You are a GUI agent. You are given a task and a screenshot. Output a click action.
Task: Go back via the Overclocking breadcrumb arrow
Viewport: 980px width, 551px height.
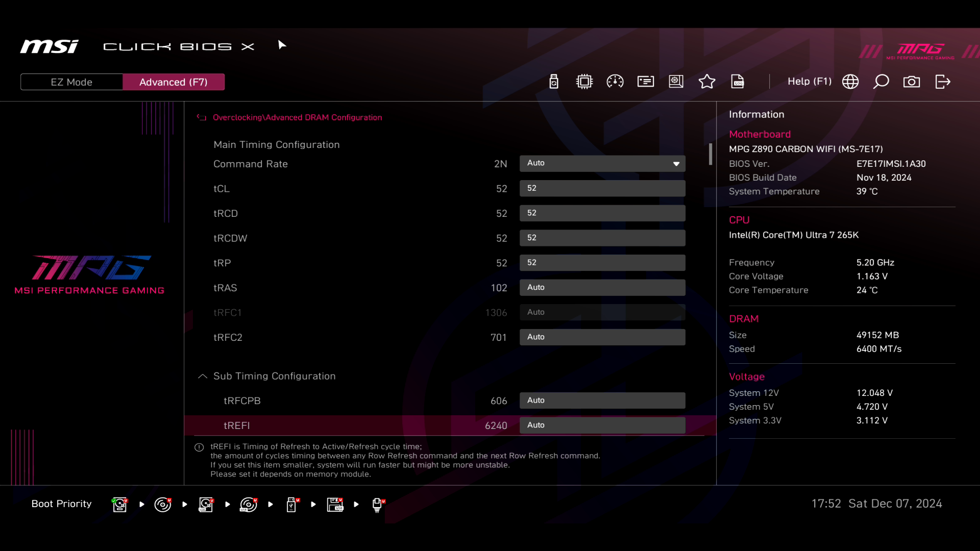(x=202, y=117)
